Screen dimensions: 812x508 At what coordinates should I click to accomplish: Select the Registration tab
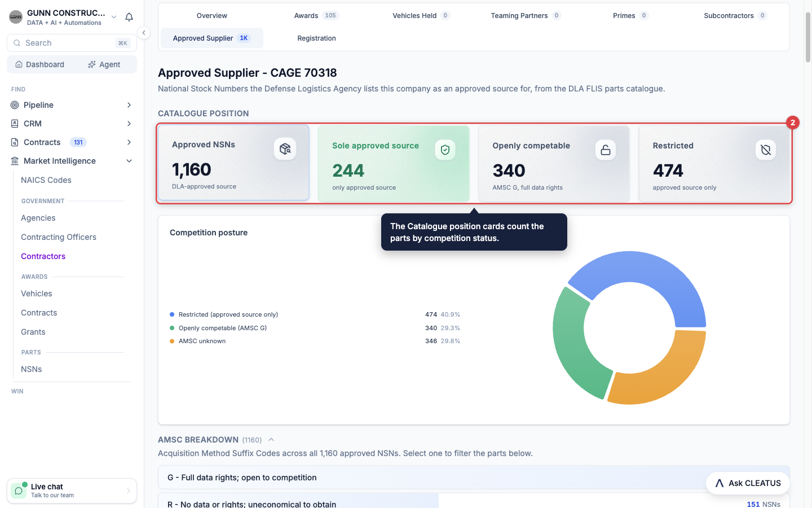[x=316, y=38]
